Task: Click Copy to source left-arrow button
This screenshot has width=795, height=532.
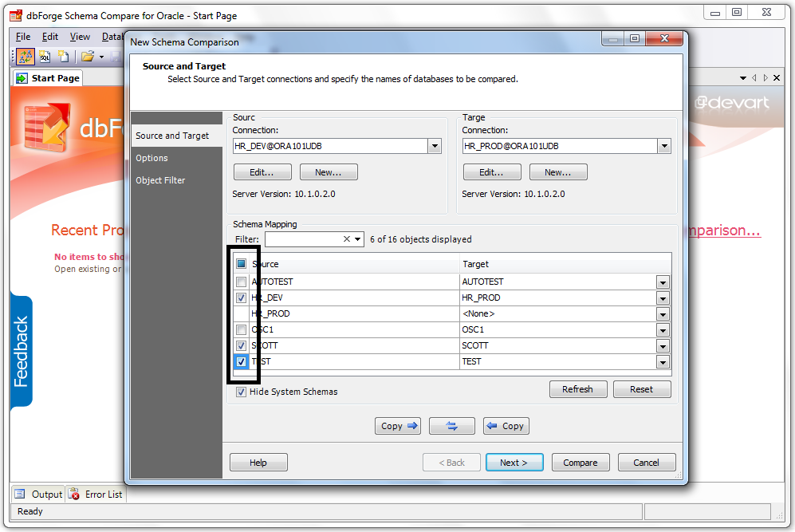Action: click(506, 426)
